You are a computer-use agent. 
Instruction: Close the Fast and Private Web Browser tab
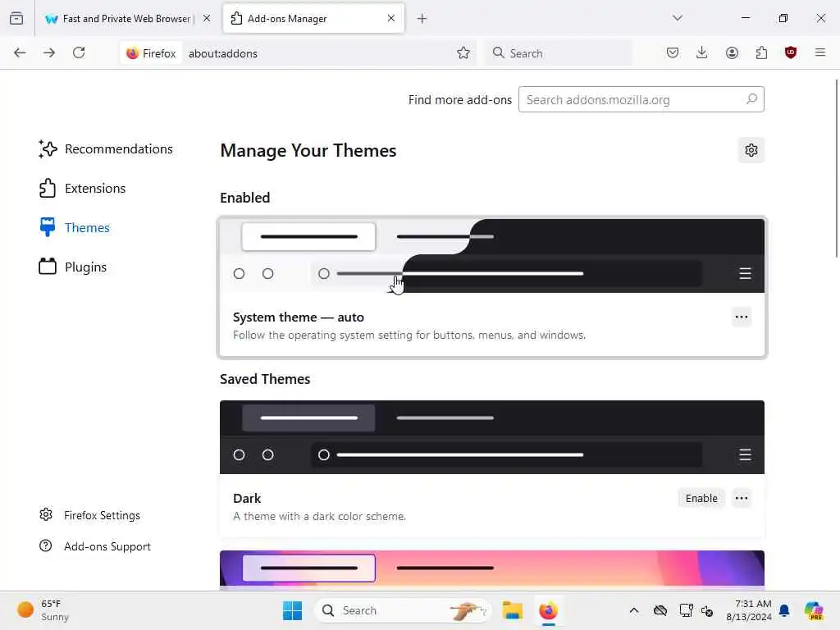[207, 18]
